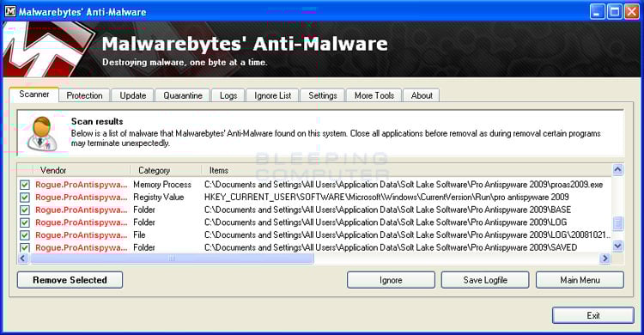This screenshot has height=335, width=644.
Task: Click the Malwarebytes M logo in banner
Action: point(48,50)
